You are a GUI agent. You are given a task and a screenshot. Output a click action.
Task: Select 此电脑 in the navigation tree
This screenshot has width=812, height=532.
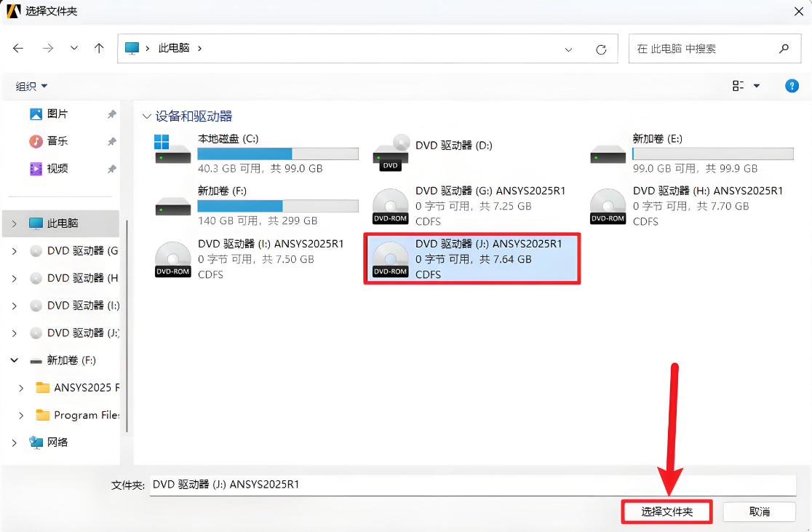[62, 223]
